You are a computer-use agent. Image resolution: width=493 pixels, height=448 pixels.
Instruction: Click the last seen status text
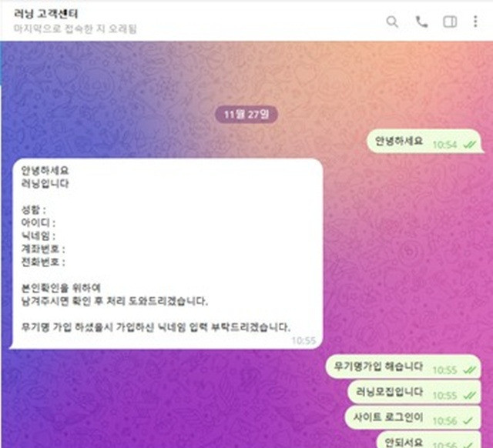tap(75, 29)
